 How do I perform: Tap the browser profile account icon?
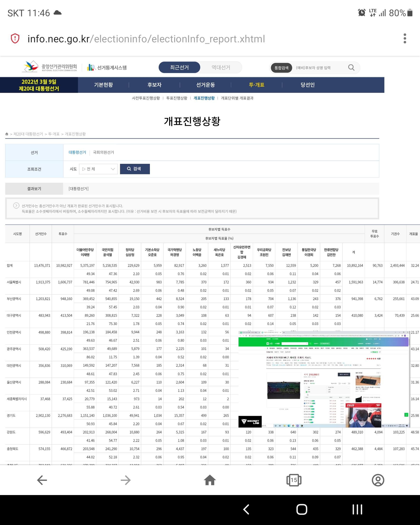[378, 480]
